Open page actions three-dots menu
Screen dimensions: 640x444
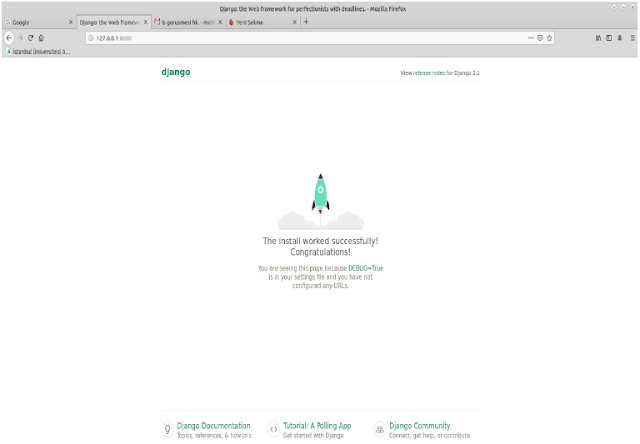click(531, 38)
